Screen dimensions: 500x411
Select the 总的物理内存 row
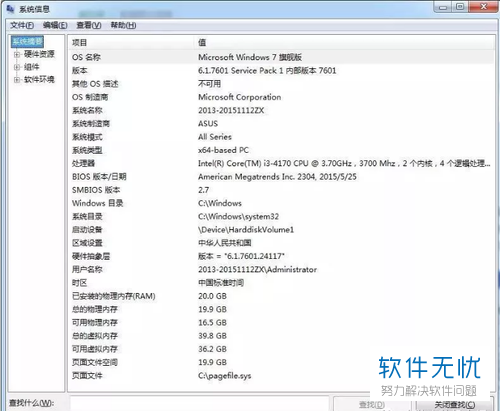click(281, 309)
